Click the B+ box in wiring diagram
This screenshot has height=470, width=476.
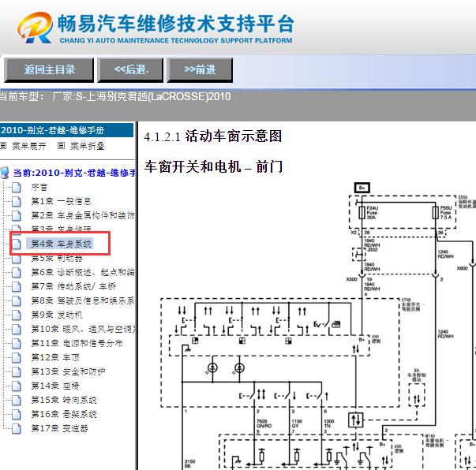[362, 188]
